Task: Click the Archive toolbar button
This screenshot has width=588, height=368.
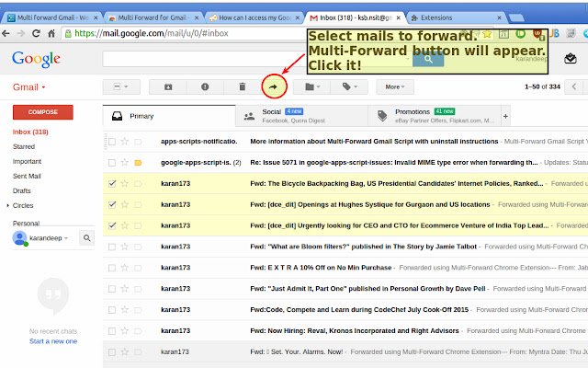Action: [x=168, y=86]
